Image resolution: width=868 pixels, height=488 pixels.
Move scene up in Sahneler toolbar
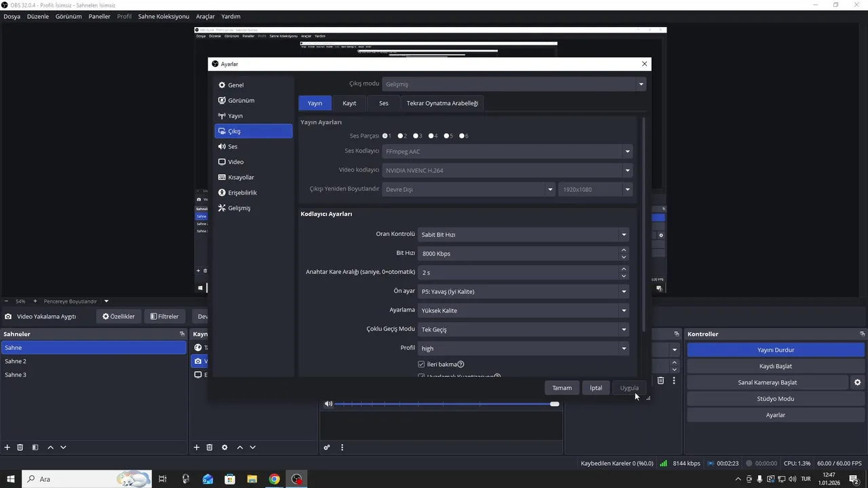tap(50, 447)
